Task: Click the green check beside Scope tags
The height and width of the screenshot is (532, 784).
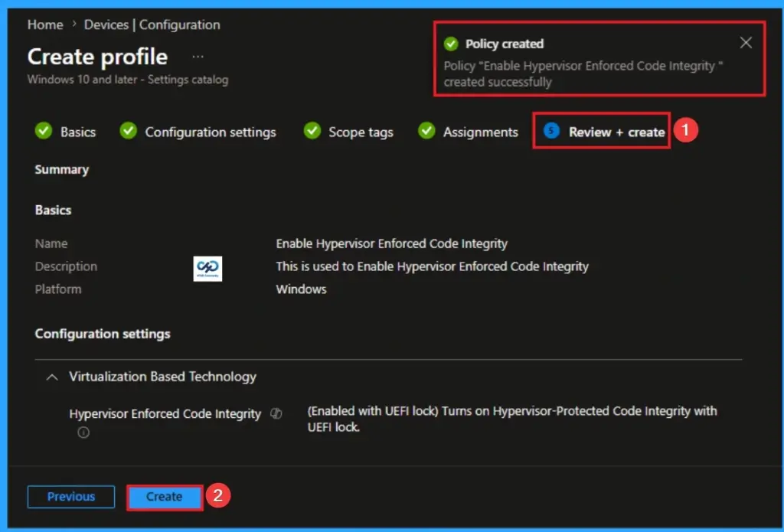Action: point(312,130)
